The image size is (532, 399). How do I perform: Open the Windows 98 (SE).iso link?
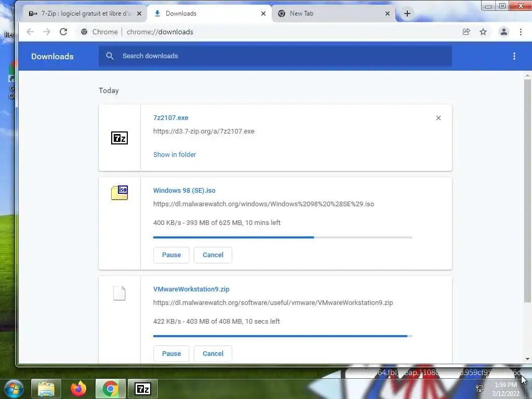184,190
